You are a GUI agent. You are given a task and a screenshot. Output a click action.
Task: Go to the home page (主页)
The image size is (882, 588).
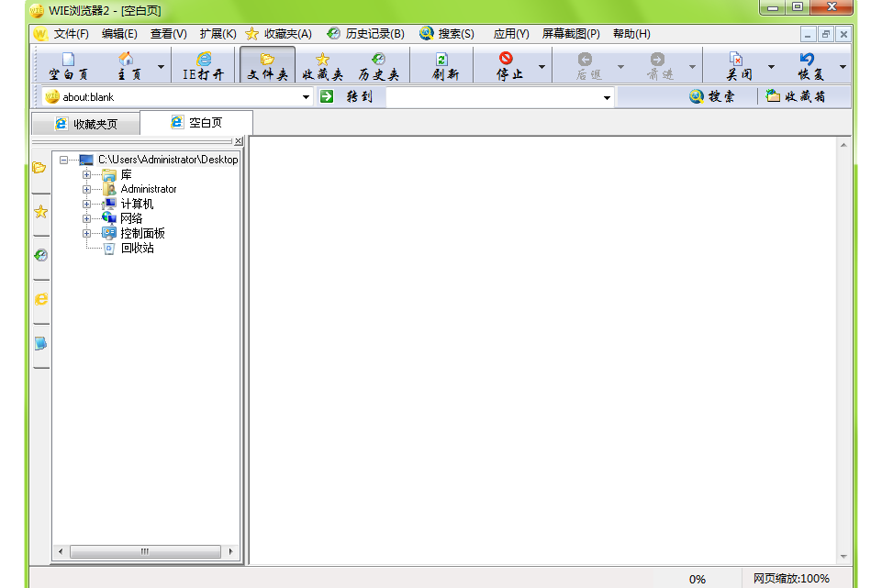[128, 66]
